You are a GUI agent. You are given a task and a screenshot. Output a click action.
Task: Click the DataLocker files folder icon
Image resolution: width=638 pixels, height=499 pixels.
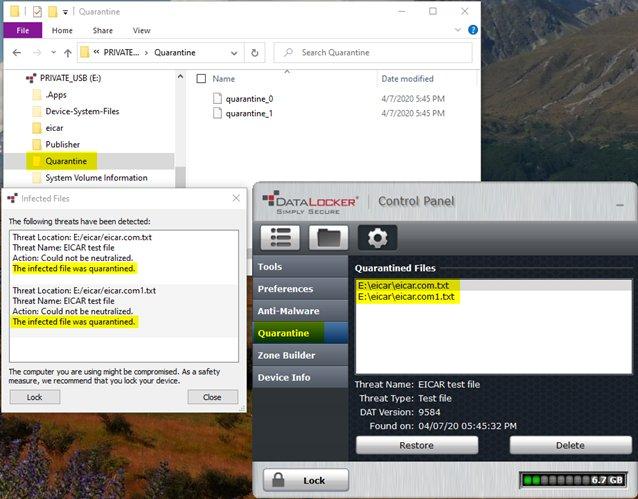[328, 237]
